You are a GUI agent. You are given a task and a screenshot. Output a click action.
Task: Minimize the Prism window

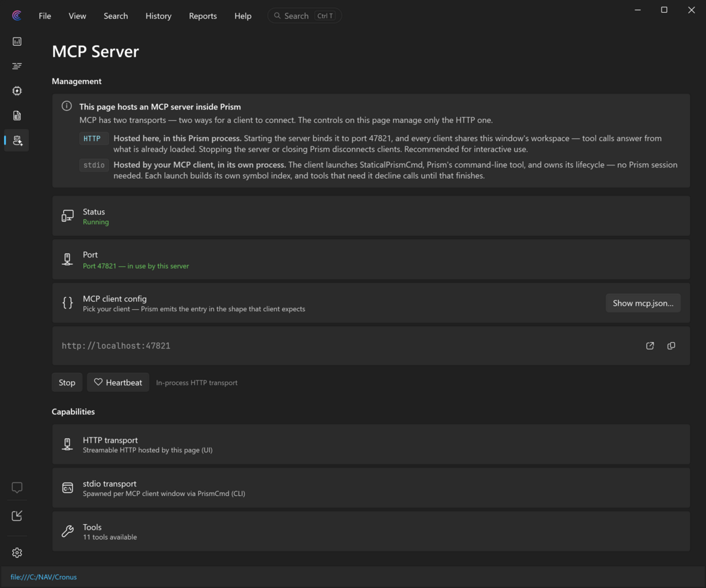(x=637, y=10)
